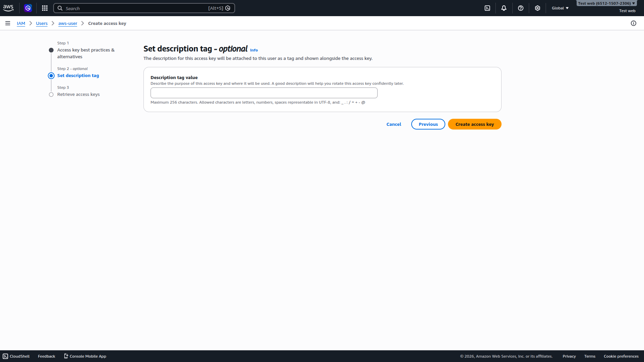Open the AWS home logo
644x362 pixels.
pos(8,8)
